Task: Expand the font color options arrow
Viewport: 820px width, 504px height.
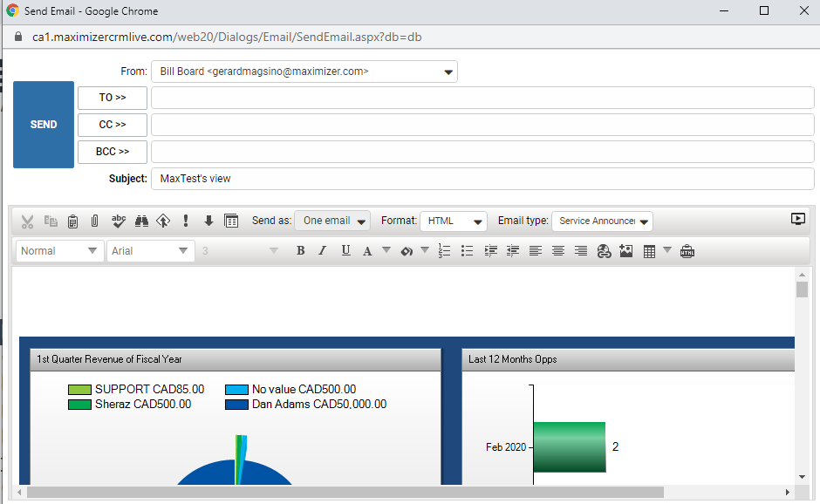Action: (x=386, y=250)
